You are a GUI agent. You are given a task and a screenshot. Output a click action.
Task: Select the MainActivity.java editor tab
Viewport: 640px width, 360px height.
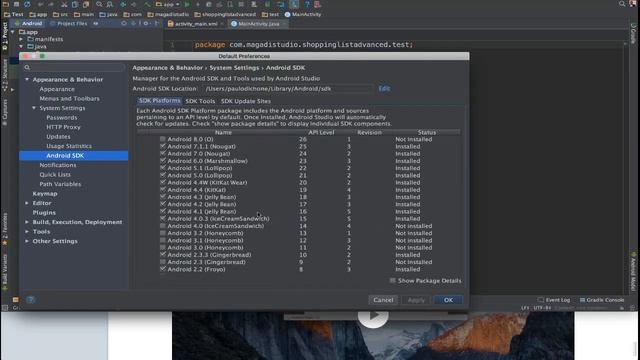click(x=258, y=24)
